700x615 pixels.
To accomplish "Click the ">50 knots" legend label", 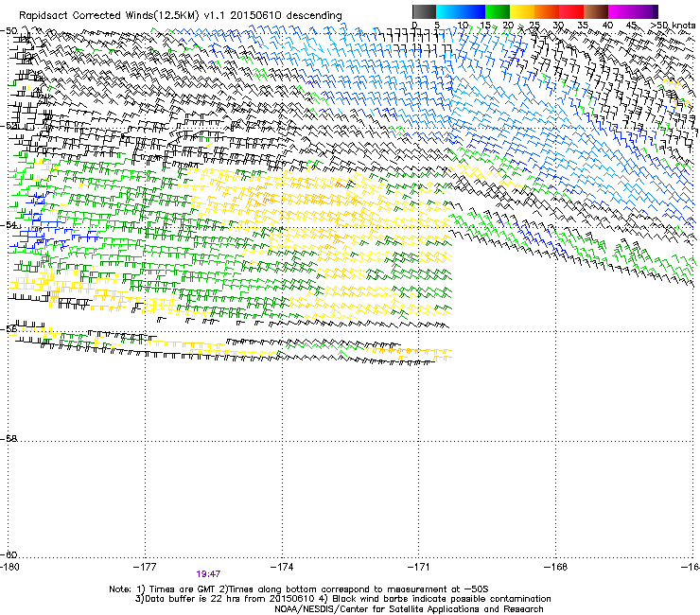I will pyautogui.click(x=673, y=26).
